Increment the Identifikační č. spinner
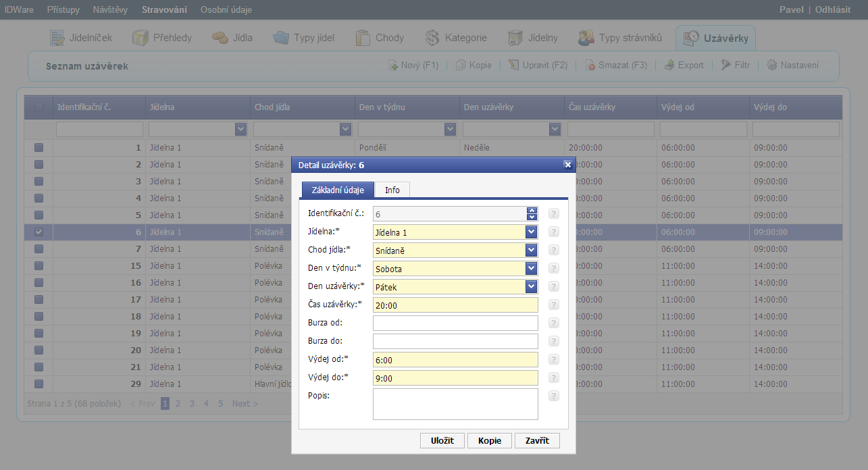The image size is (868, 470). click(x=532, y=210)
